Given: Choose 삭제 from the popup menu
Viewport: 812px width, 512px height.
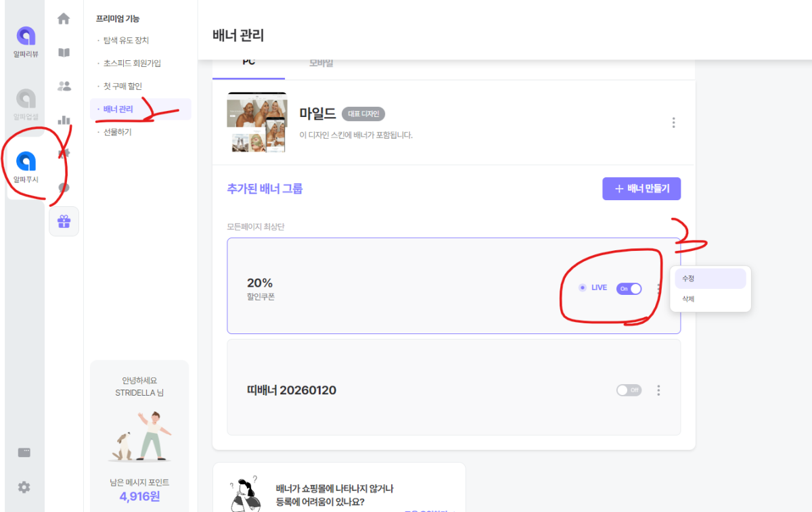Looking at the screenshot, I should coord(710,299).
